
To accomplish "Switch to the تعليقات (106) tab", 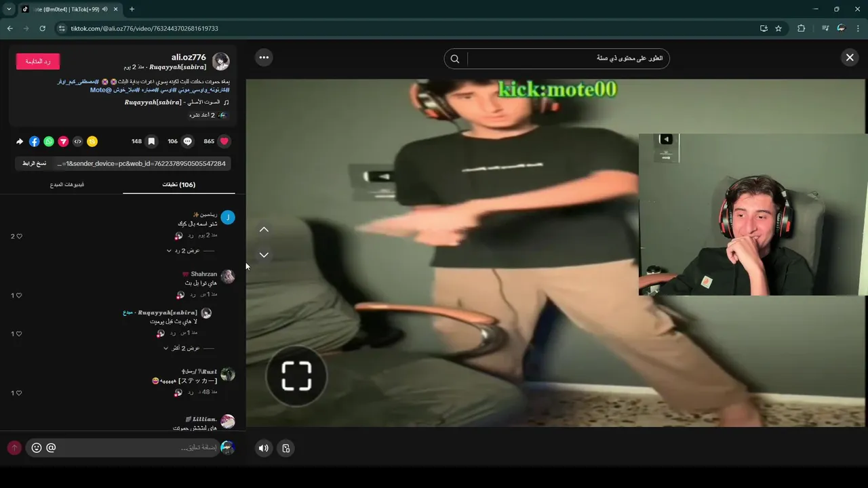I will (x=179, y=184).
